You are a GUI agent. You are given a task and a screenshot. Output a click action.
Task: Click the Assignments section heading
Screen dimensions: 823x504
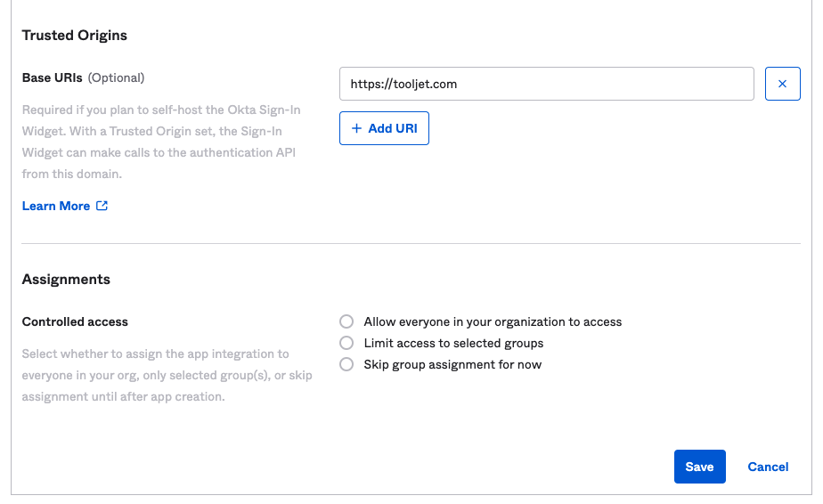click(x=66, y=279)
